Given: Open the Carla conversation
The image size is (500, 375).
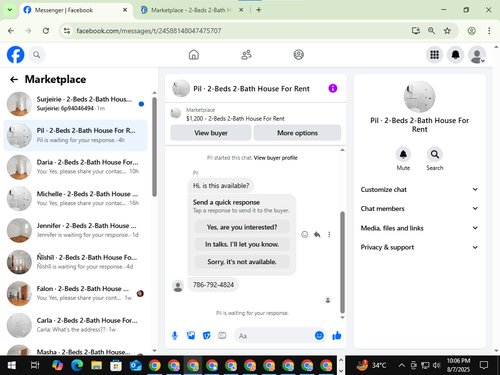Looking at the screenshot, I should pos(75,325).
